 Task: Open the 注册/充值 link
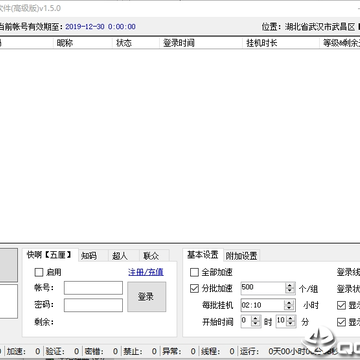coord(146,272)
